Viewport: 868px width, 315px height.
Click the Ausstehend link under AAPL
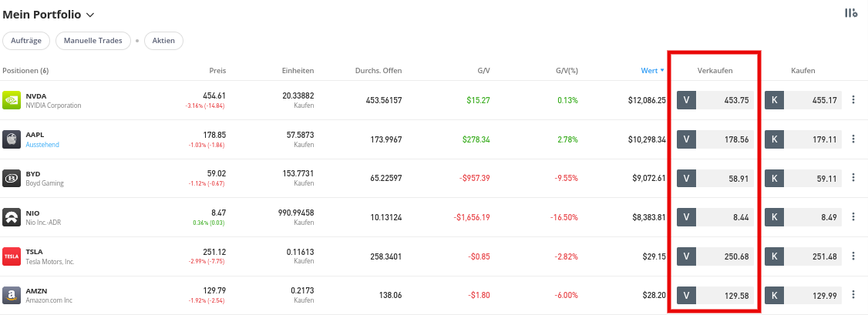(42, 144)
